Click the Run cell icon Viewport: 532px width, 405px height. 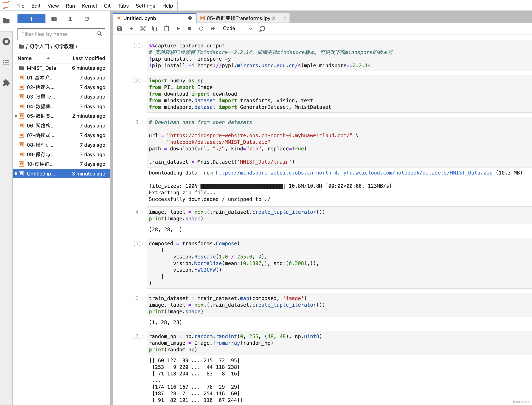click(179, 29)
